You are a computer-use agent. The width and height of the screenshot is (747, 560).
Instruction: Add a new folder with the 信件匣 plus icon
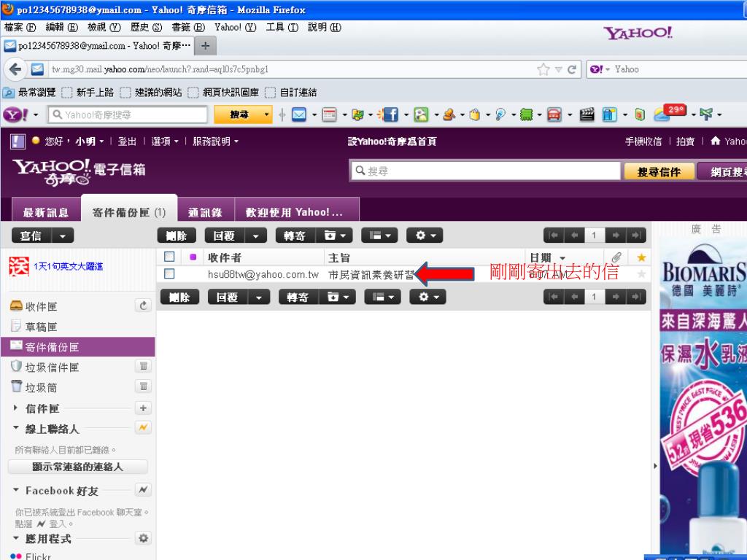(143, 408)
